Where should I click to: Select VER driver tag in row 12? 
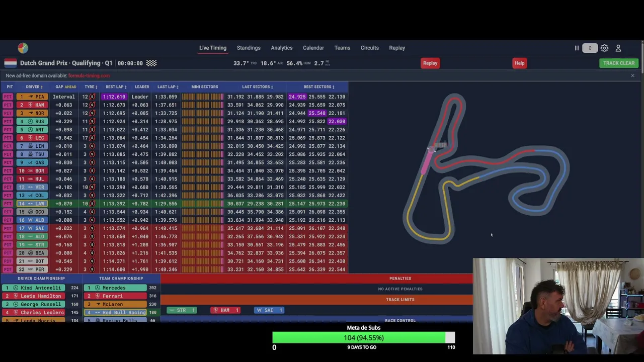(x=33, y=187)
